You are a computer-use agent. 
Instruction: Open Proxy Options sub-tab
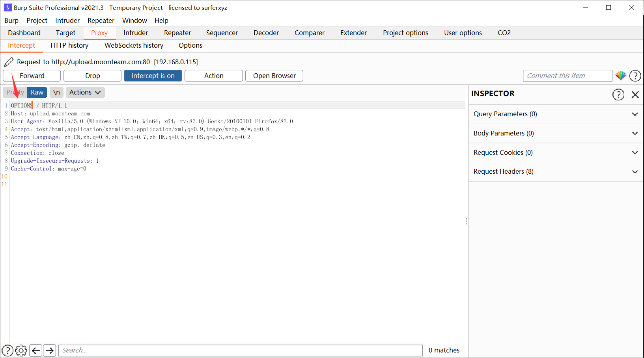tap(190, 45)
